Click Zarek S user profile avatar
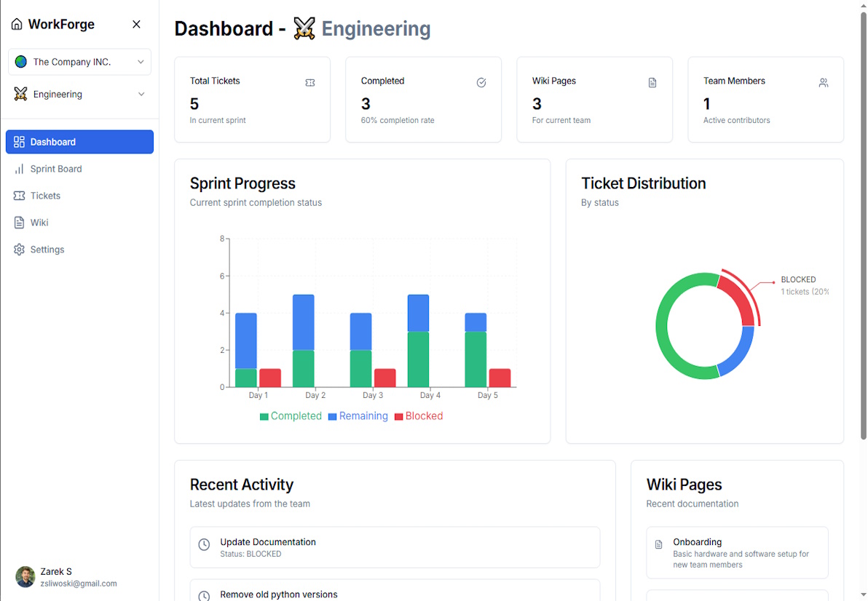The height and width of the screenshot is (601, 868). 25,577
